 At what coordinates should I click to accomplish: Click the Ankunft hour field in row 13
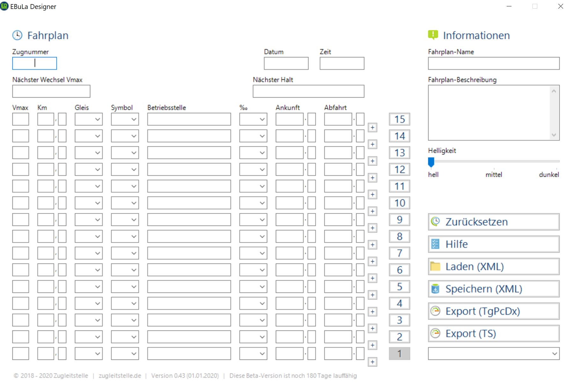coord(290,153)
